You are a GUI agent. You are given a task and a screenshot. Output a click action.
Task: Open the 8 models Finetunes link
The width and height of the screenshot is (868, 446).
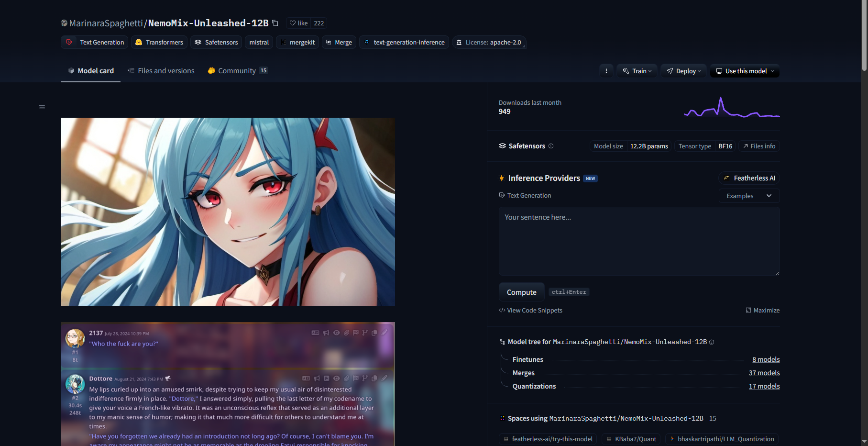[x=766, y=359]
